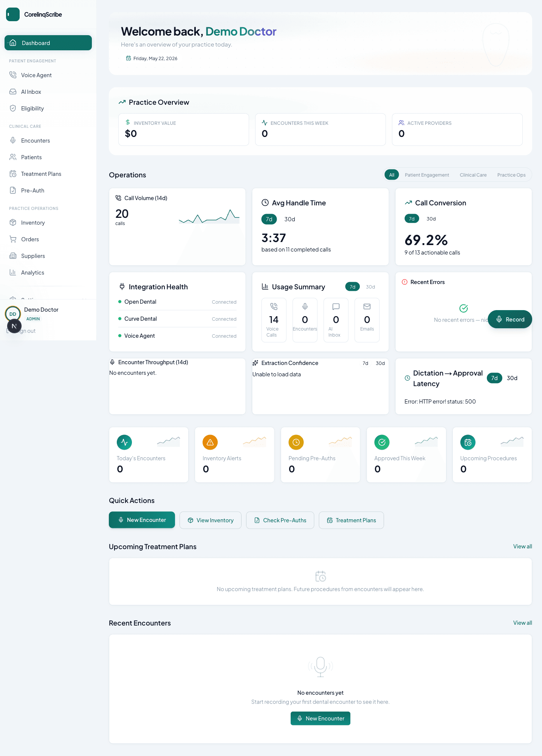Filter operations by Practice Ops
This screenshot has height=756, width=542.
pyautogui.click(x=511, y=175)
